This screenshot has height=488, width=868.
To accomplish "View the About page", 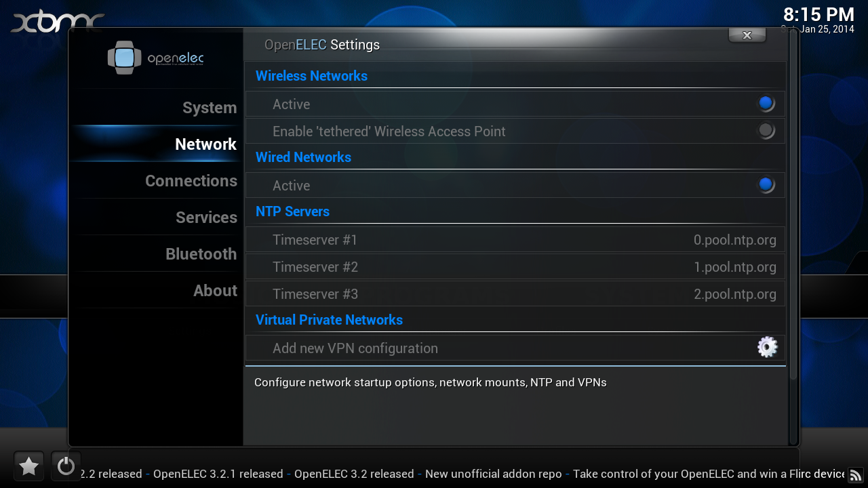I will [215, 290].
